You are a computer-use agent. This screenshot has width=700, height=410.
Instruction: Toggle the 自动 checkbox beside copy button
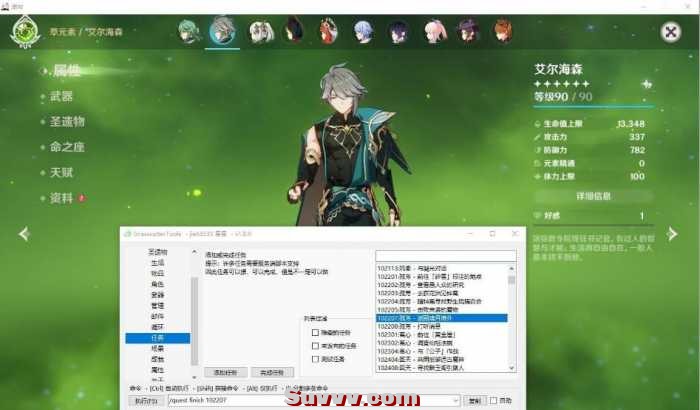[x=493, y=400]
